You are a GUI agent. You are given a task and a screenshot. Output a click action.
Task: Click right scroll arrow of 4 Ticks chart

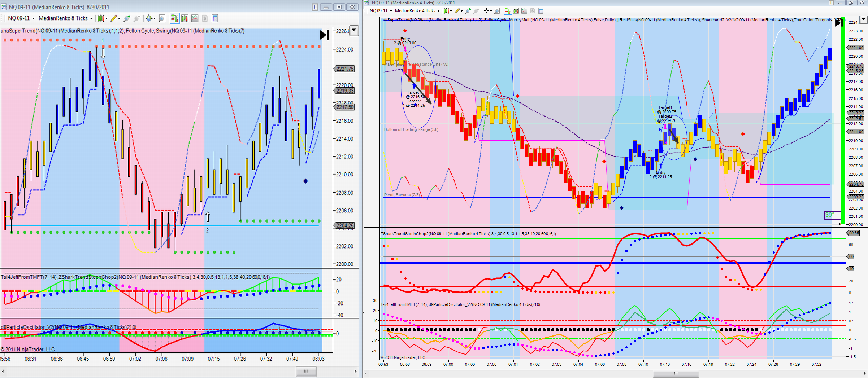point(864,374)
